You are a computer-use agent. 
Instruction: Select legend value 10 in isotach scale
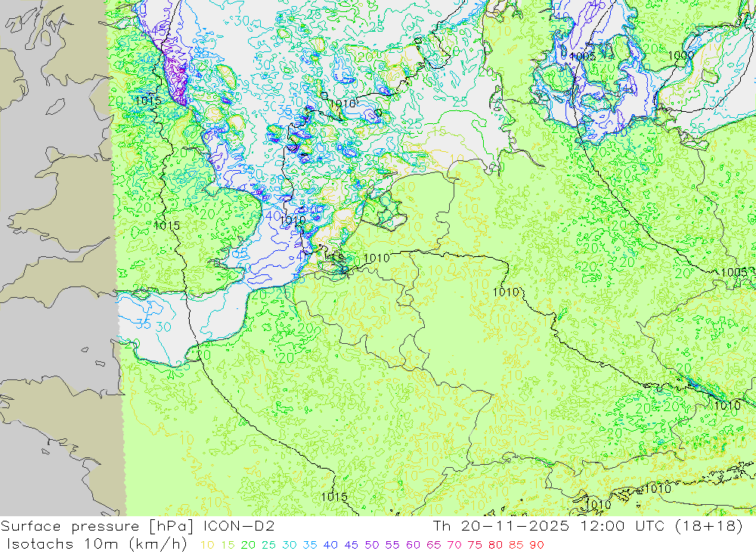207,545
